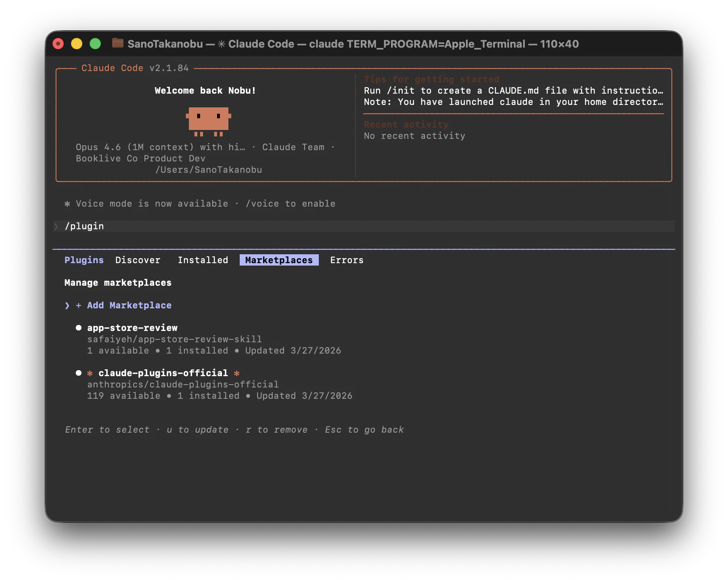Click the Claude Code v2.1.84 header label
Image resolution: width=728 pixels, height=582 pixels.
(x=135, y=68)
